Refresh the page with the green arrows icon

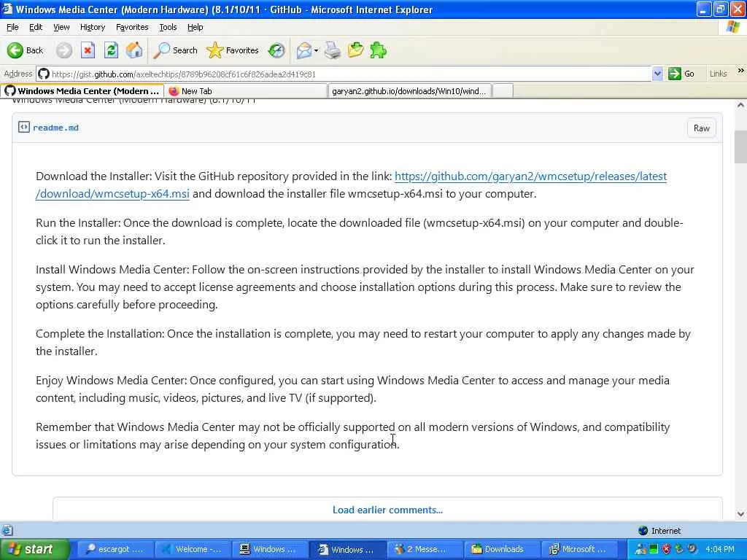click(x=111, y=50)
